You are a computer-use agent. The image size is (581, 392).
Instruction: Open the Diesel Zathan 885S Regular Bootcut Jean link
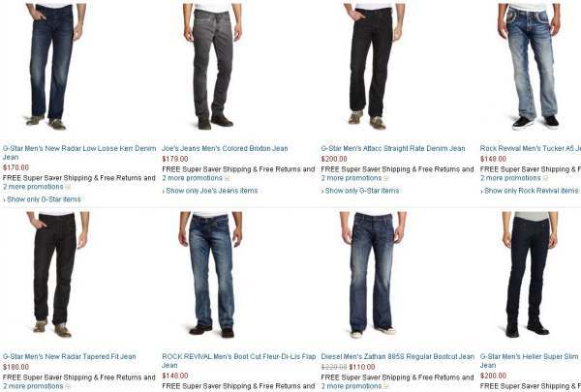398,357
